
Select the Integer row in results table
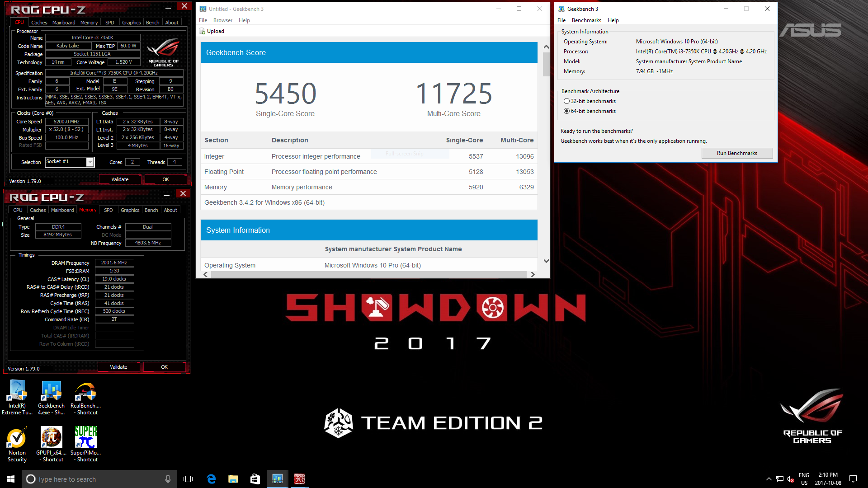369,156
